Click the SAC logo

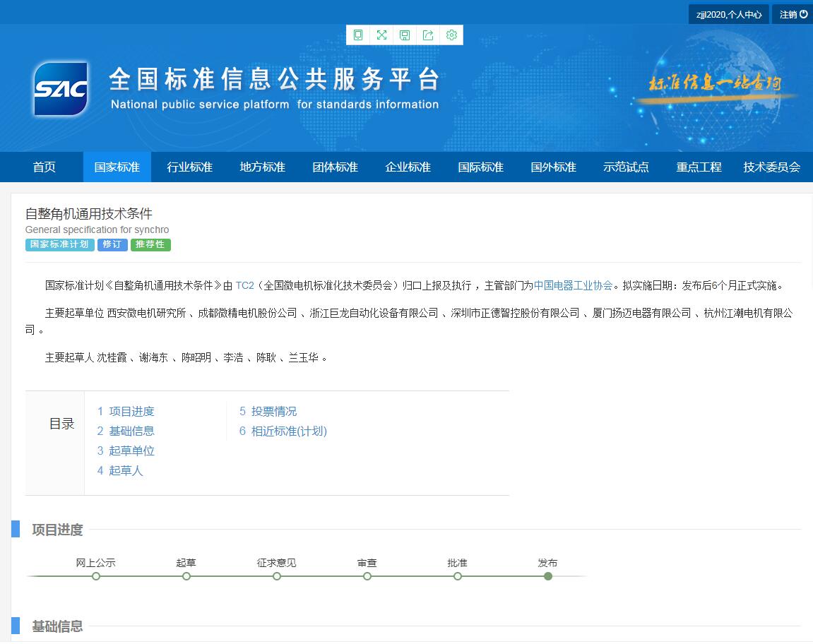pyautogui.click(x=61, y=89)
